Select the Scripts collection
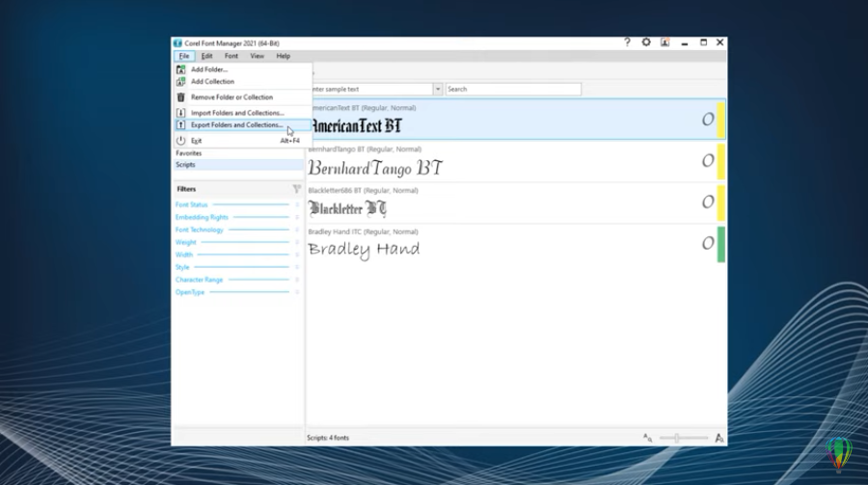Viewport: 868px width, 485px height. pos(238,165)
